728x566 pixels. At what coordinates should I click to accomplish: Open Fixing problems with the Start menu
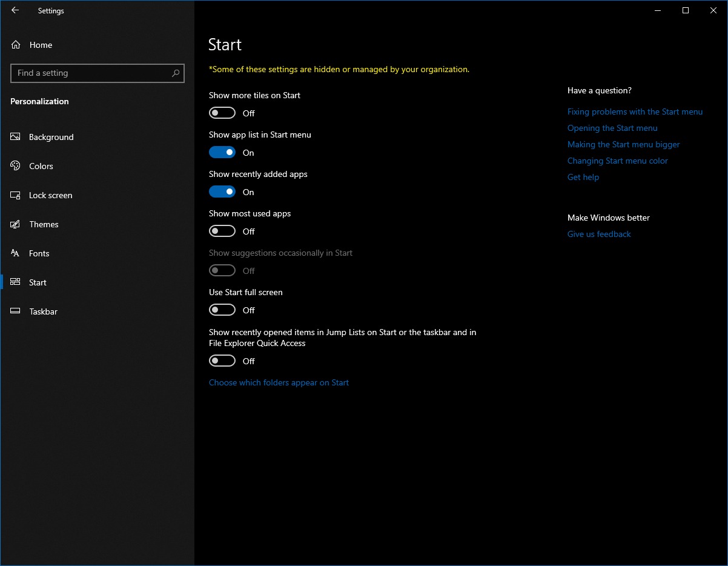635,112
